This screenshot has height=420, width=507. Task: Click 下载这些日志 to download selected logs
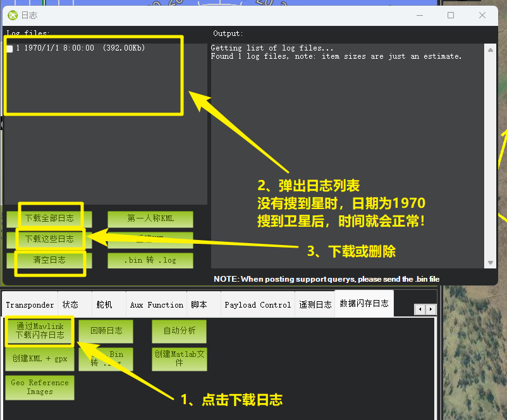coord(49,239)
